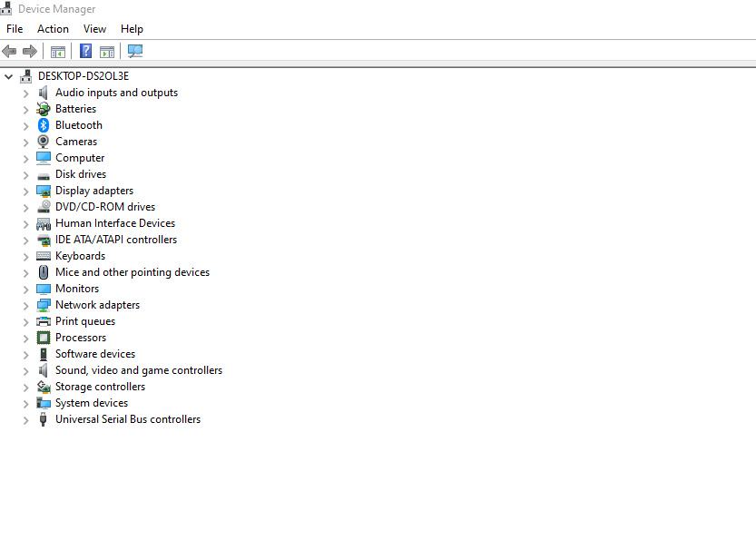Click the Bluetooth logo icon
Viewport: 756px width, 550px height.
(44, 125)
